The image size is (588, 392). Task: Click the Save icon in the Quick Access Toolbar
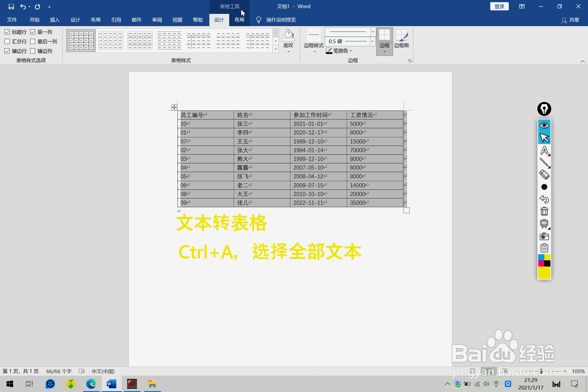coord(11,6)
